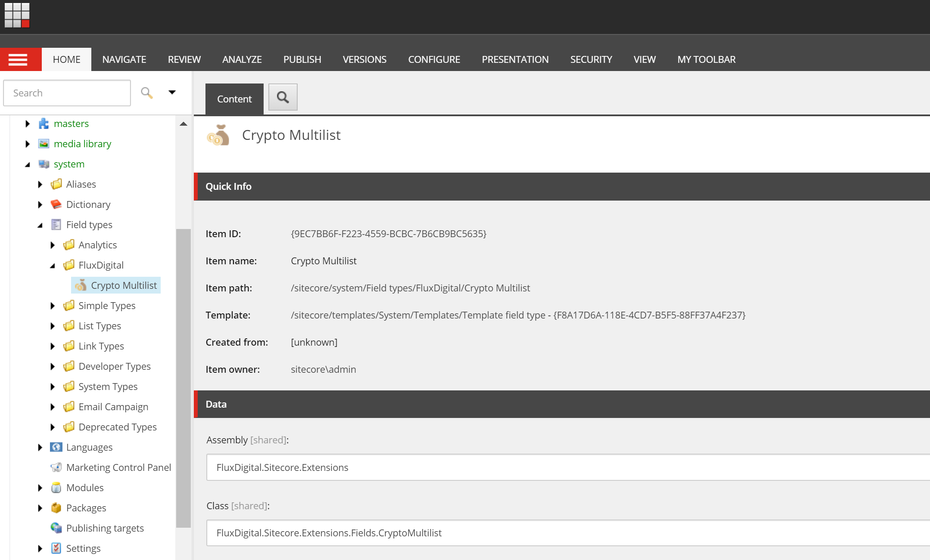930x560 pixels.
Task: Click the Aliases folder icon
Action: (x=56, y=184)
